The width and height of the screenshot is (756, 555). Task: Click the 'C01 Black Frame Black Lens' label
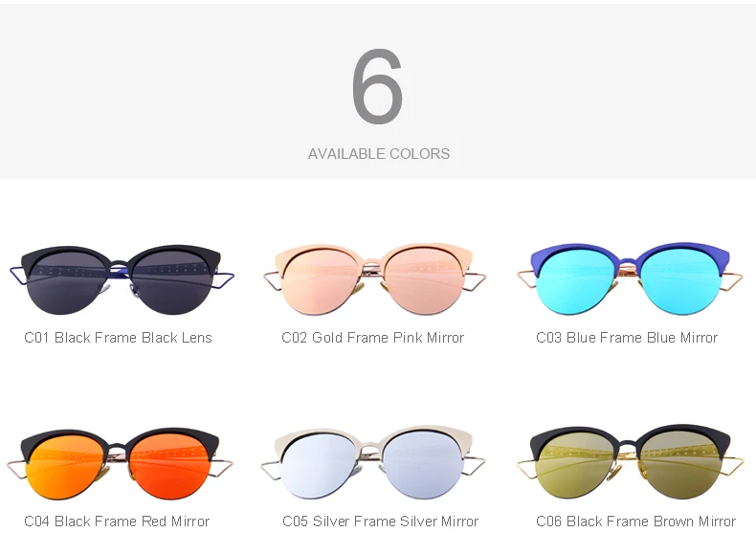pos(118,338)
